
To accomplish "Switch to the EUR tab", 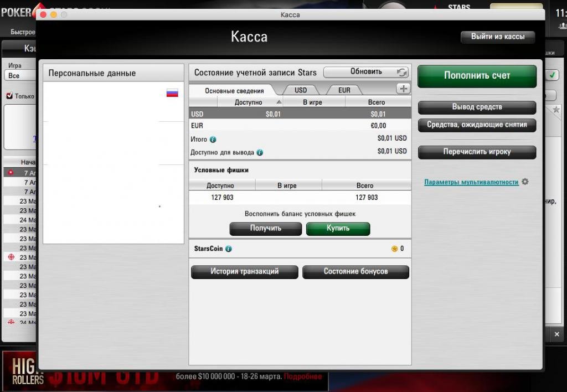I will (x=344, y=90).
